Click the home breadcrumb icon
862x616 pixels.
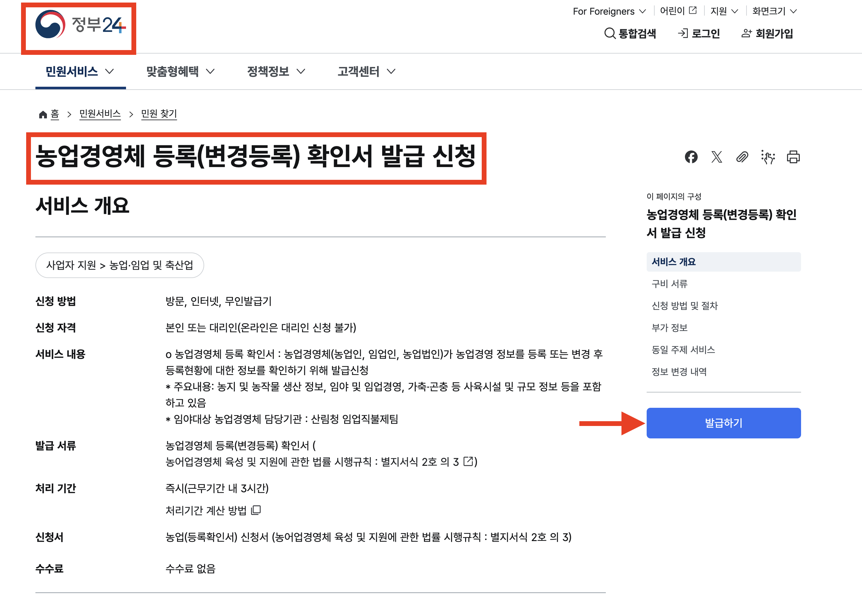pos(43,114)
